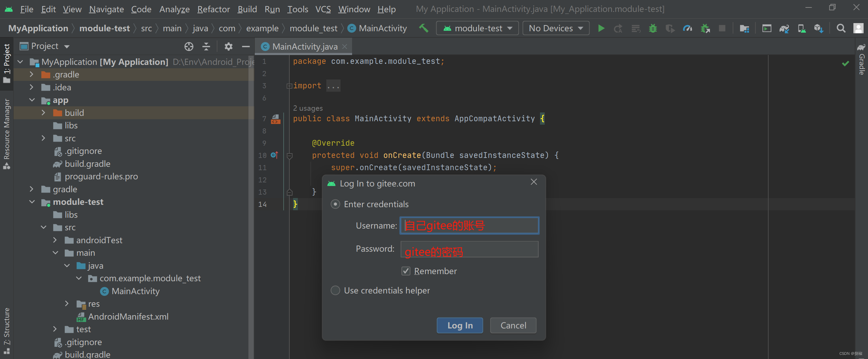Click the Debug app bug icon

(x=653, y=28)
